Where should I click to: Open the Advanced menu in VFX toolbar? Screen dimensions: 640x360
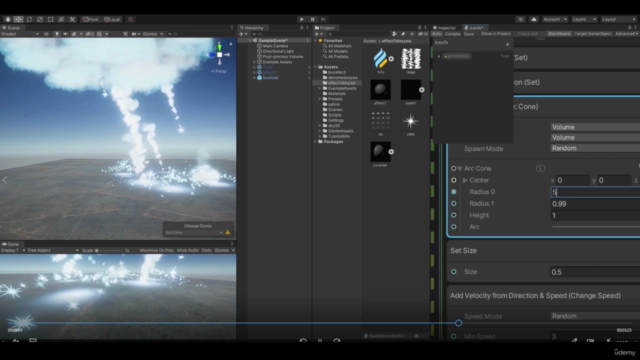627,34
